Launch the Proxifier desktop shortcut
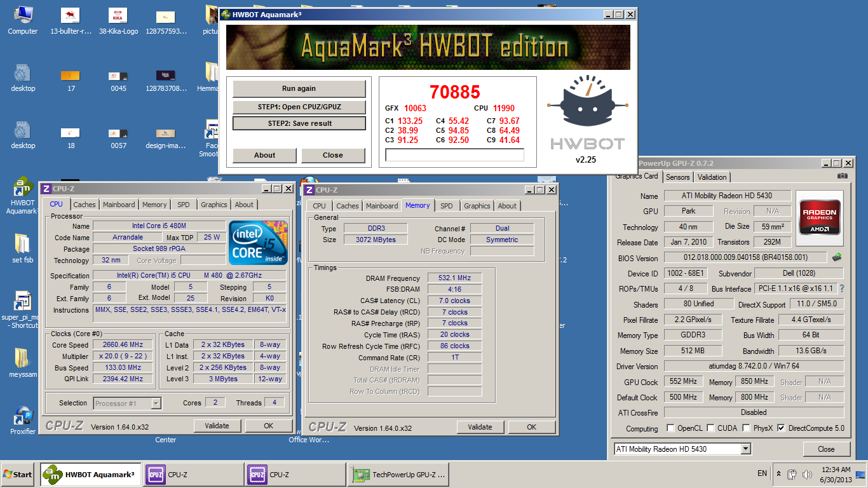The image size is (868, 488). click(x=23, y=419)
